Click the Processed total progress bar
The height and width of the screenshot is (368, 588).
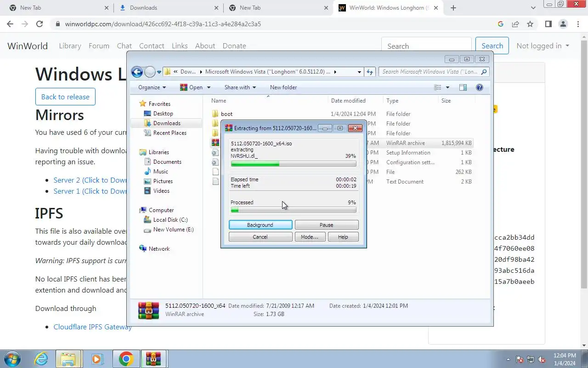294,210
